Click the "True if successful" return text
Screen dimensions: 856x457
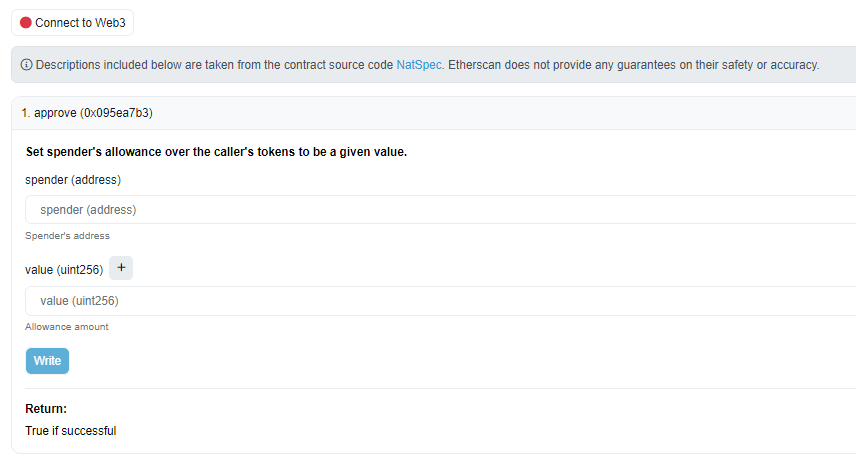pos(70,431)
